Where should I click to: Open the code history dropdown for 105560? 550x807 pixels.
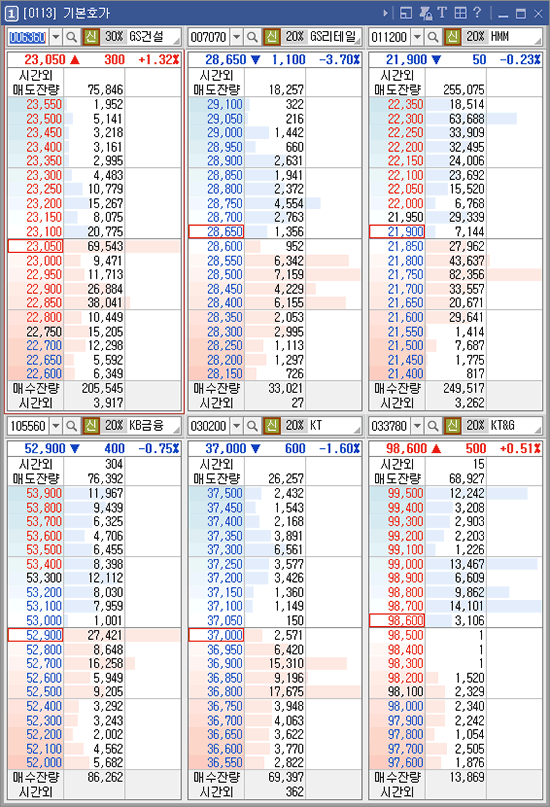[x=56, y=426]
